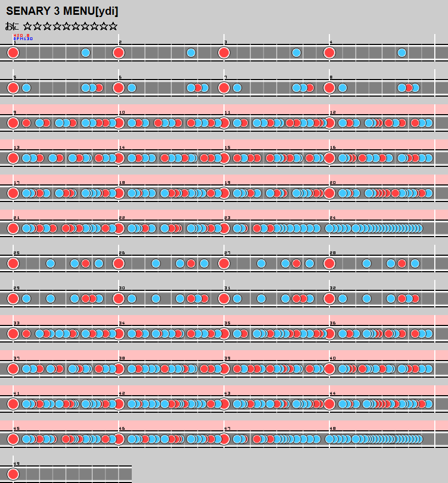Click the large red note starting measure 30

pyautogui.click(x=119, y=299)
